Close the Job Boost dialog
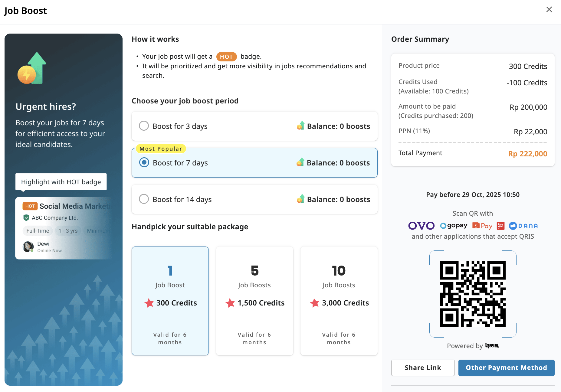This screenshot has height=392, width=561. coord(549,10)
